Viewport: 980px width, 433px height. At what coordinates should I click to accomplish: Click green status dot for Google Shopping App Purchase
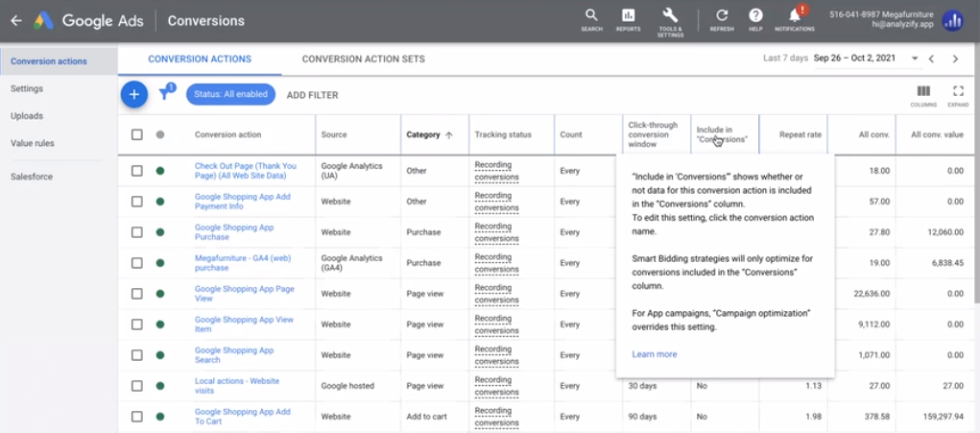[x=160, y=232]
